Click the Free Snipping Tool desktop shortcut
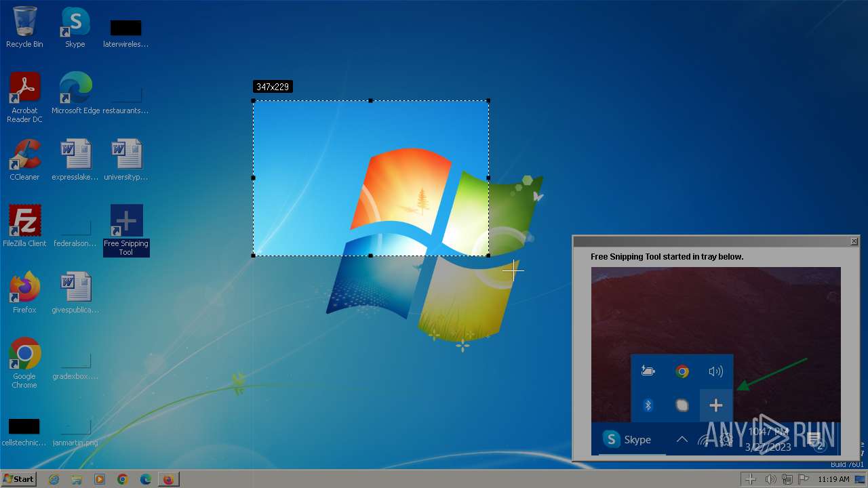 126,230
